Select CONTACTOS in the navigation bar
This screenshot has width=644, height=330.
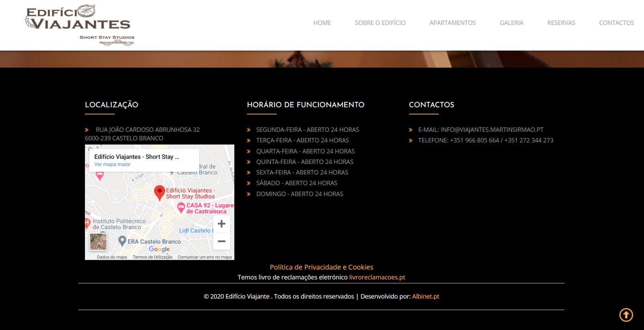coord(616,23)
